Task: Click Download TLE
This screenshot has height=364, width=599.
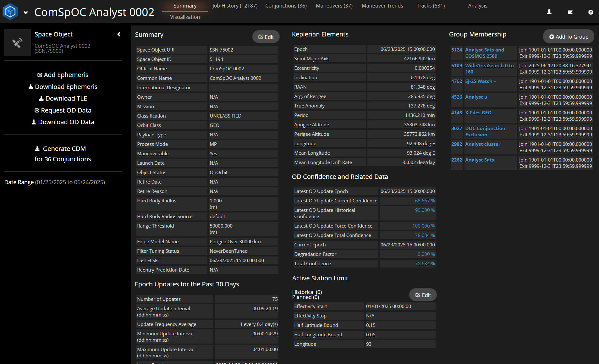Action: click(x=63, y=98)
